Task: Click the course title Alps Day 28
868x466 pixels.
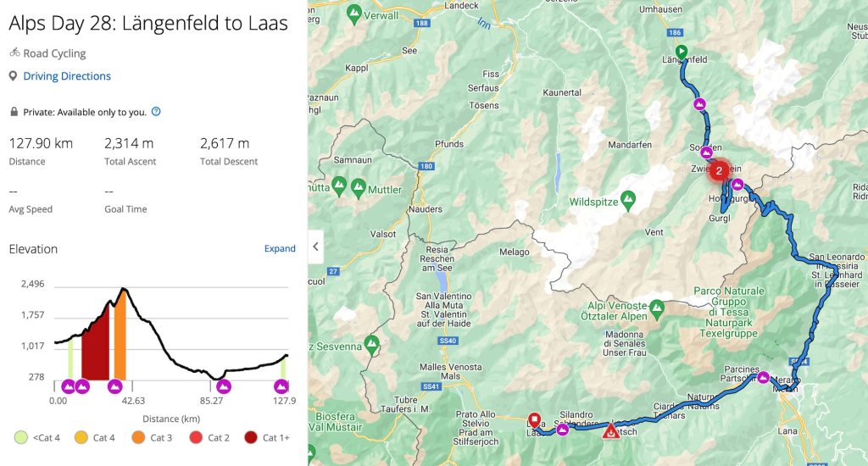Action: click(x=148, y=23)
